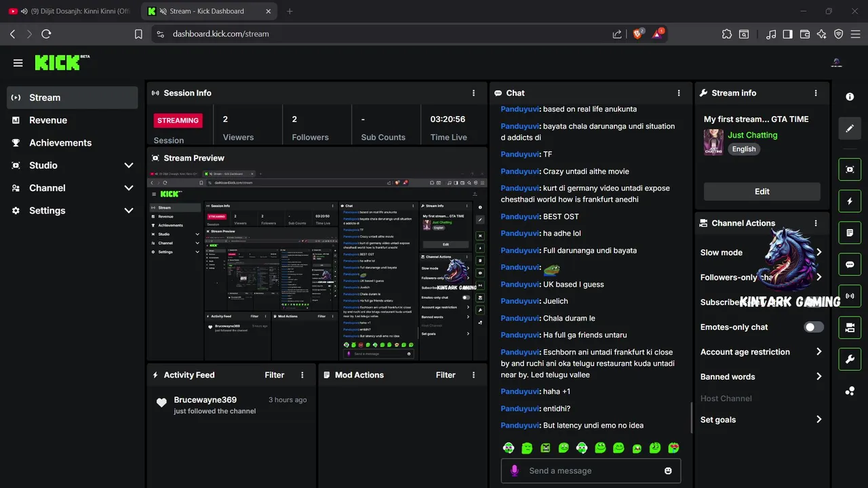Bookmark this page icon
This screenshot has height=488, width=868.
(138, 34)
